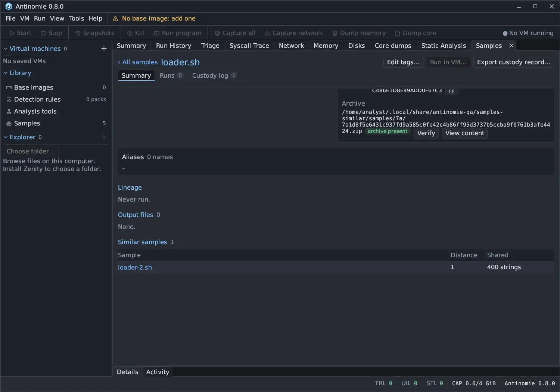Click the Detection rules shield icon
This screenshot has height=392, width=560.
point(9,100)
